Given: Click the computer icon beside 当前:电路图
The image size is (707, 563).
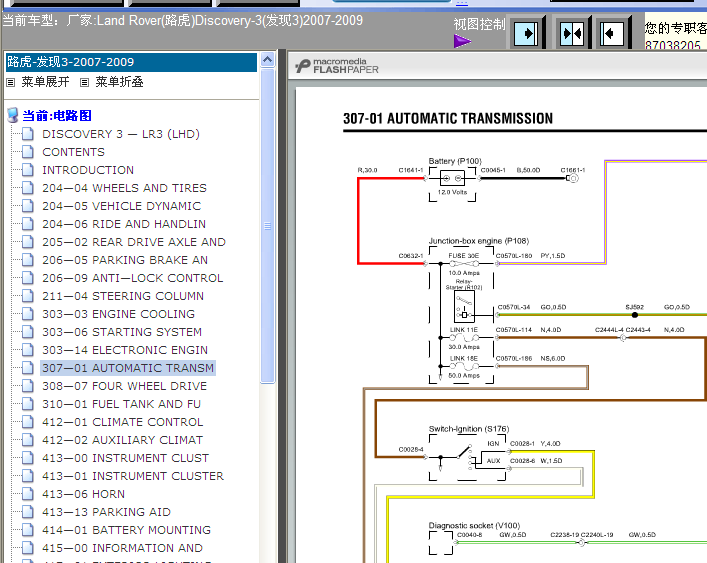Looking at the screenshot, I should coord(13,115).
